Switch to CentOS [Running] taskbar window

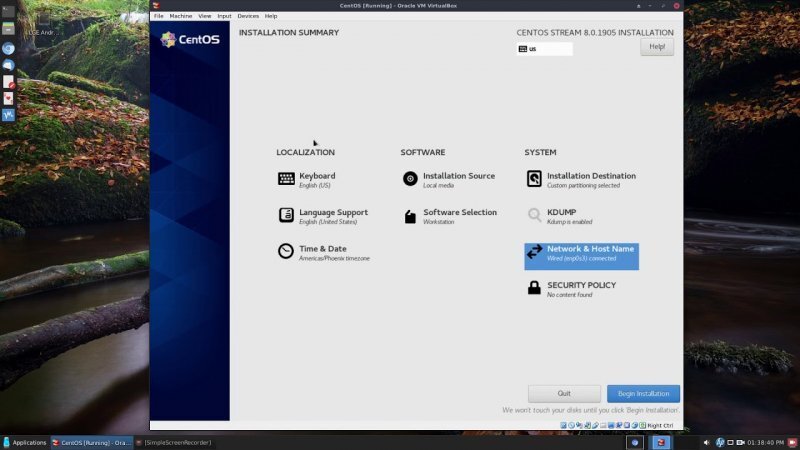(x=92, y=442)
